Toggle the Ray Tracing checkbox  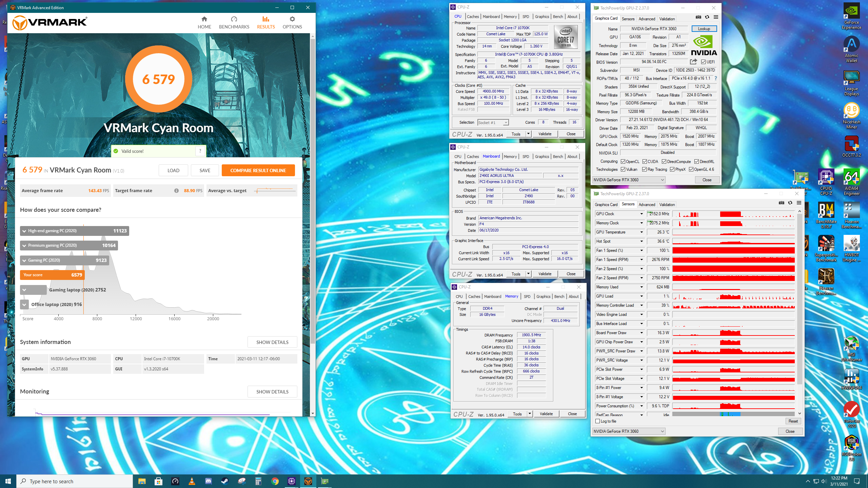(644, 169)
